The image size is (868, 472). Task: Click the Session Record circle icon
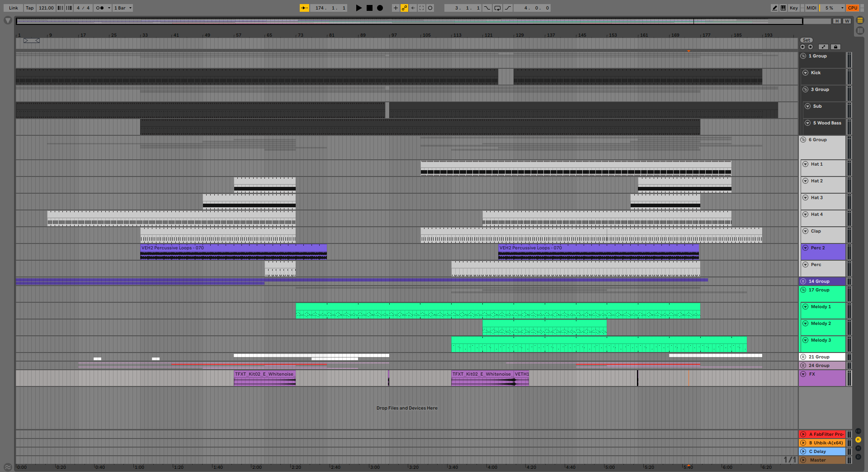430,8
